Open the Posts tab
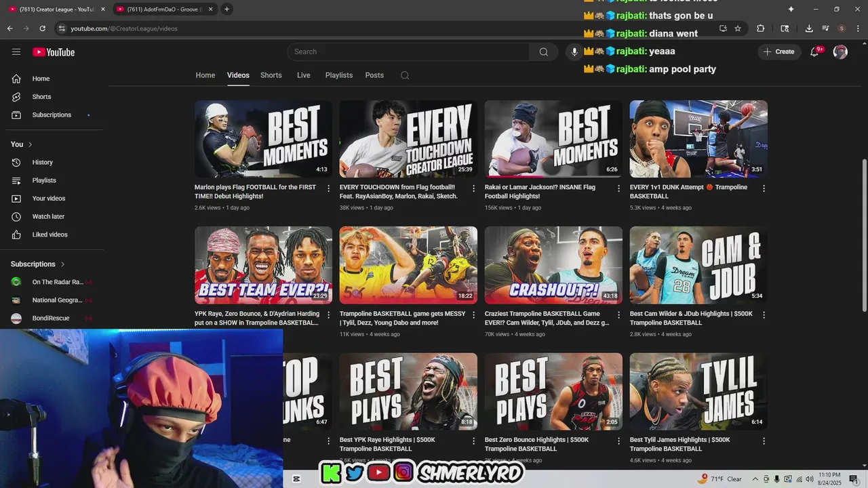The image size is (868, 488). [x=374, y=75]
